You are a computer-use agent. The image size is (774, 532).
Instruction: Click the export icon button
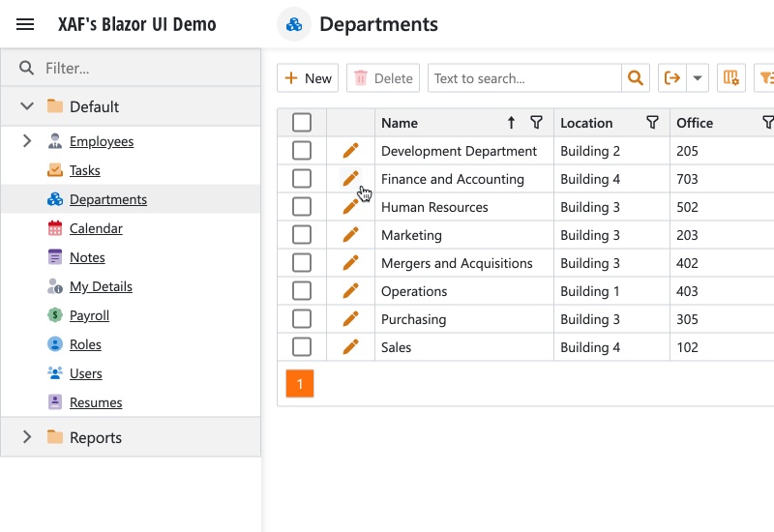point(671,78)
